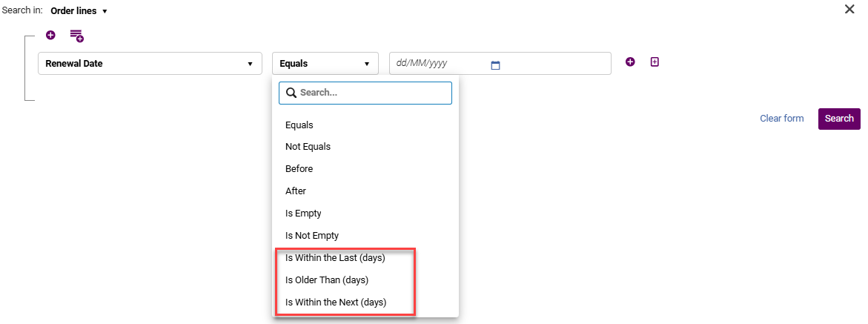The image size is (868, 324).
Task: Select the 'After' operator option
Action: [296, 191]
